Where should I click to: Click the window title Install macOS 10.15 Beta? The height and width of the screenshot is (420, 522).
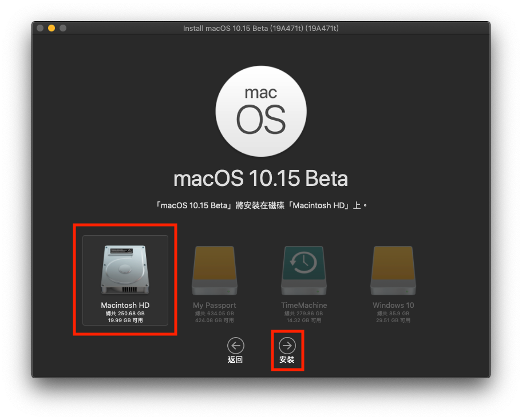(x=260, y=28)
